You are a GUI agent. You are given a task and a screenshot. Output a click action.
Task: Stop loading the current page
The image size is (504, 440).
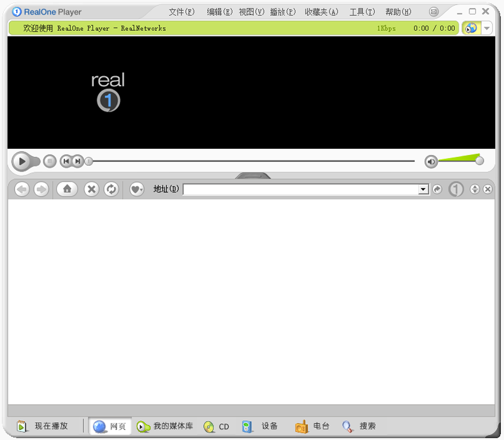pos(91,189)
